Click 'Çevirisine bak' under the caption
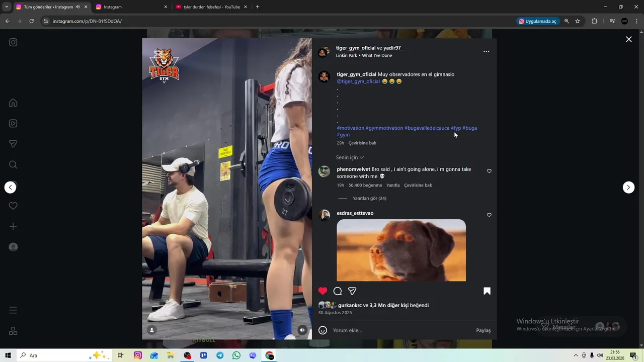This screenshot has width=644, height=362. (x=362, y=143)
